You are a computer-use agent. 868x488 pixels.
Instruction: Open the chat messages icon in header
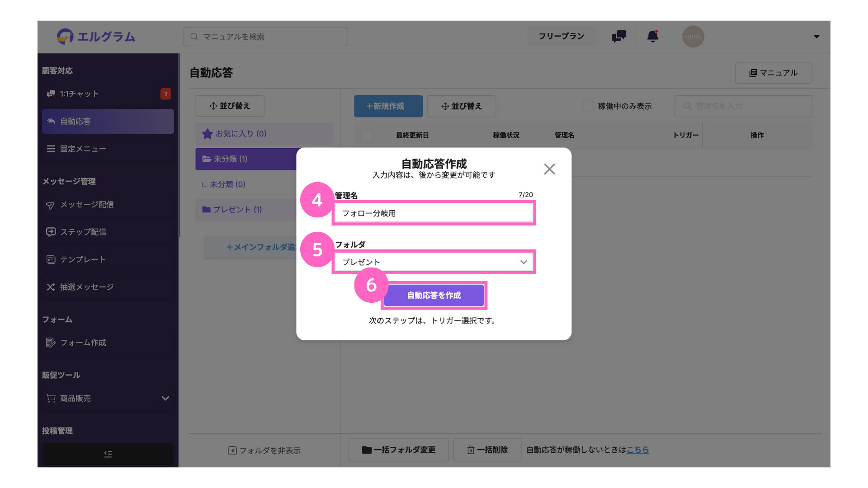(x=618, y=36)
